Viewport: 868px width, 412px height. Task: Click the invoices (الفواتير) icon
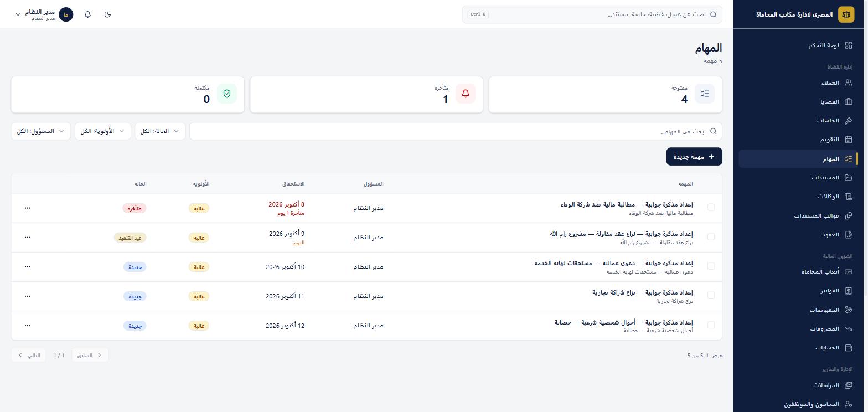[x=848, y=291]
